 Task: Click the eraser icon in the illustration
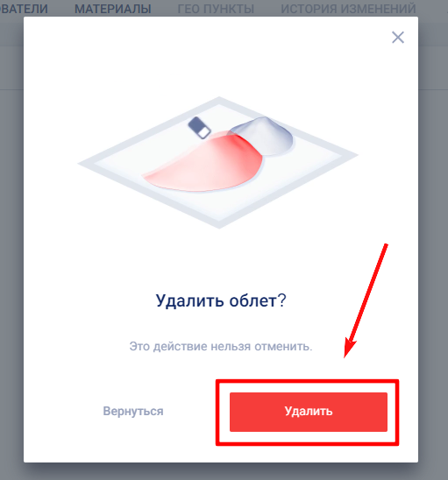[x=199, y=127]
